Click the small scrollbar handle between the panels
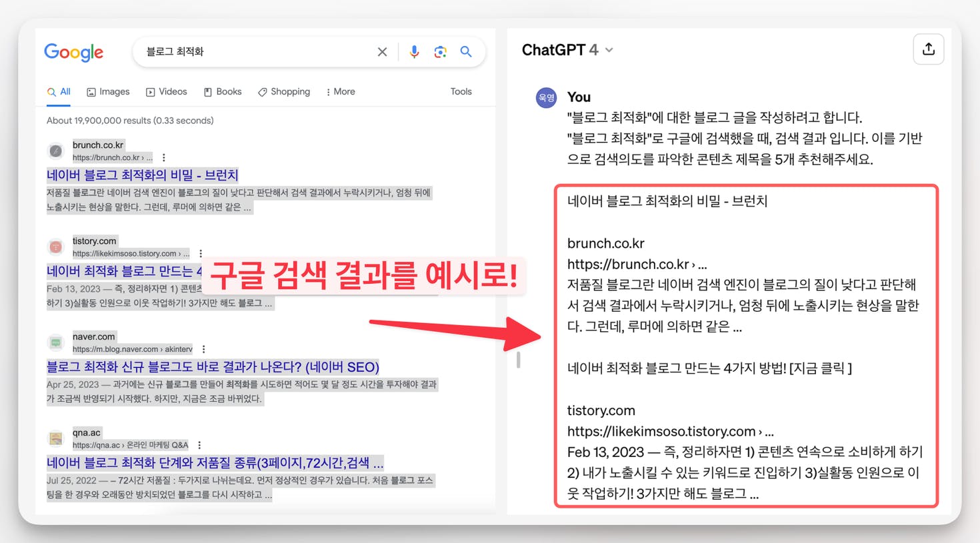 point(518,360)
